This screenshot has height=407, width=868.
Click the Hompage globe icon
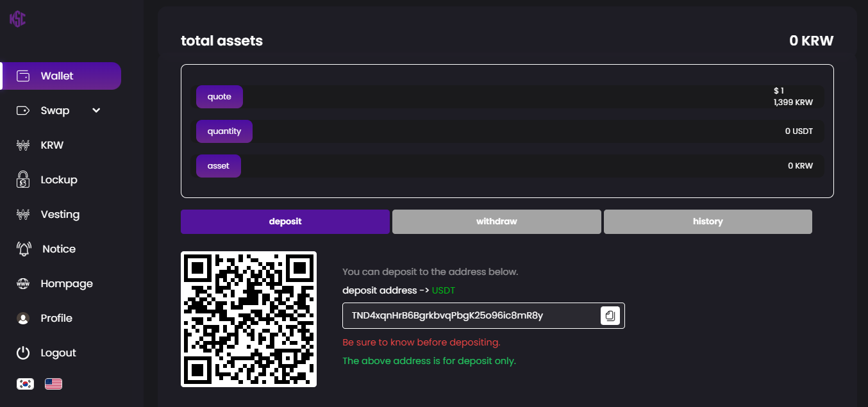click(23, 283)
